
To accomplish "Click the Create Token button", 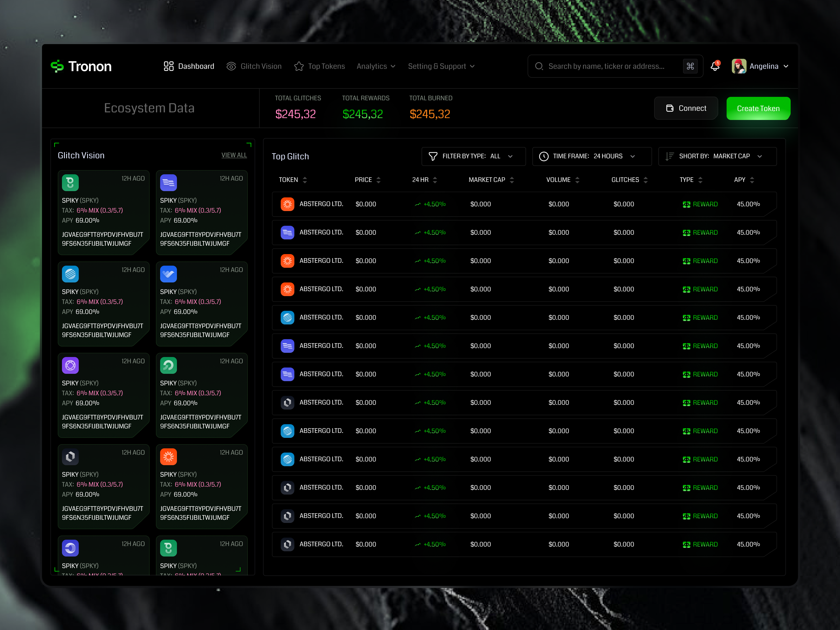I will 758,108.
